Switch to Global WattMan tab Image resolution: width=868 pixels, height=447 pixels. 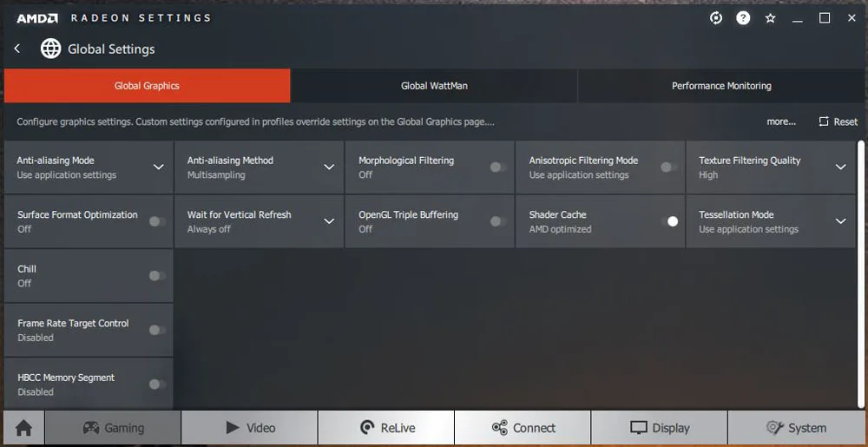click(x=434, y=86)
